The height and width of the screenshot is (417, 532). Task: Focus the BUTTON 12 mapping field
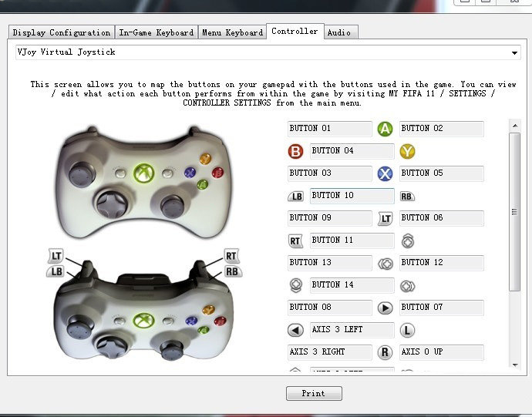coord(442,264)
